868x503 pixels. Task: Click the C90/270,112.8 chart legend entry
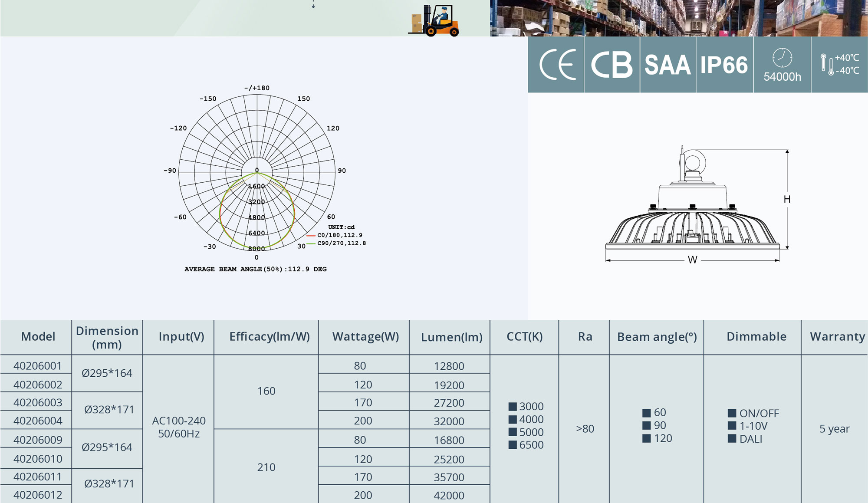tap(336, 243)
